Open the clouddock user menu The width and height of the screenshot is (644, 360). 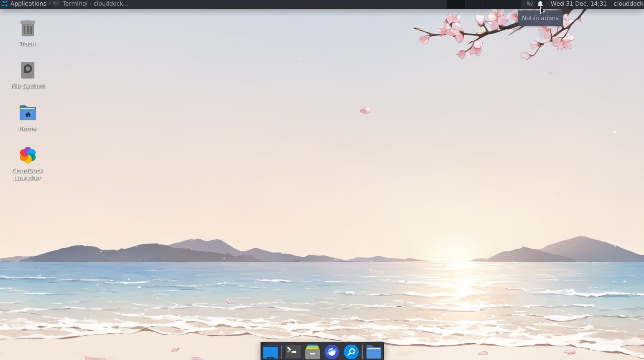pos(628,4)
